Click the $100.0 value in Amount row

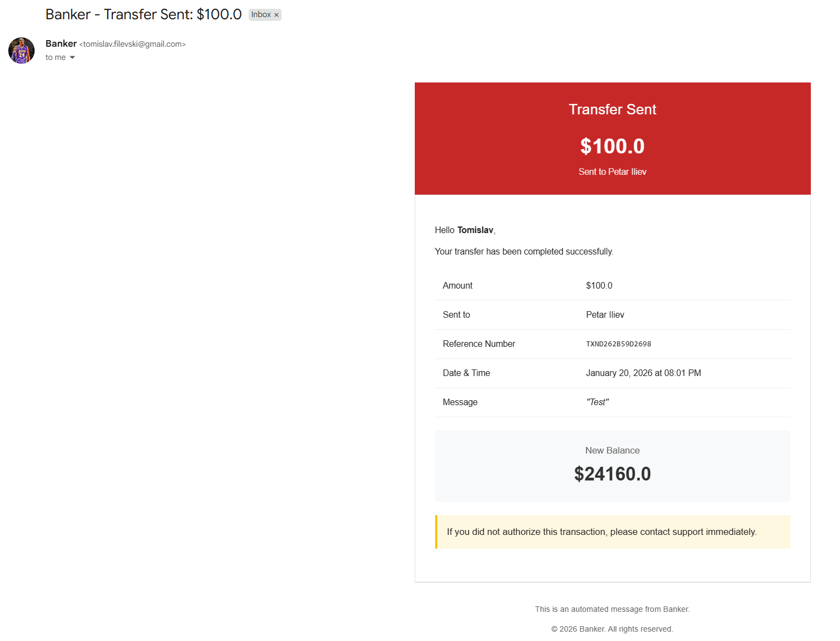coord(599,286)
